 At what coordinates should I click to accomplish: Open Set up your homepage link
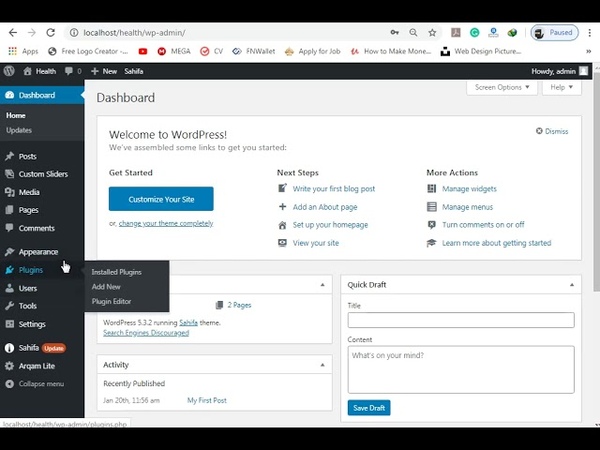point(330,225)
